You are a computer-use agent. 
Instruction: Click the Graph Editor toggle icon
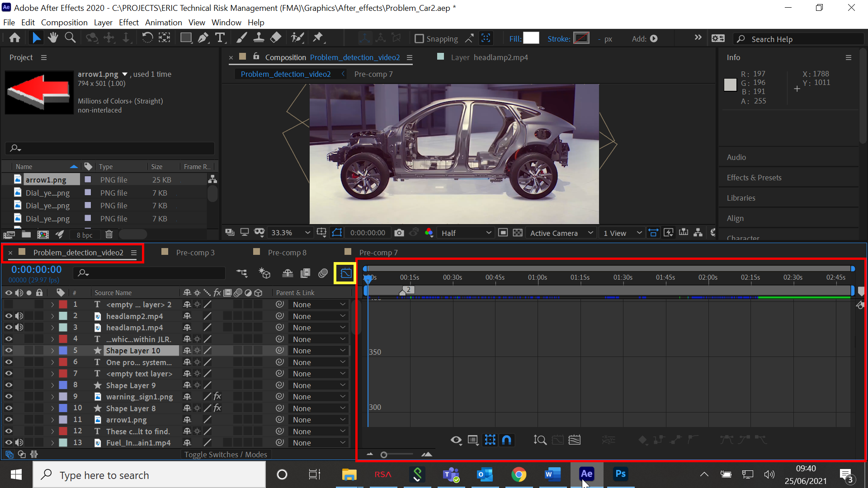point(345,273)
